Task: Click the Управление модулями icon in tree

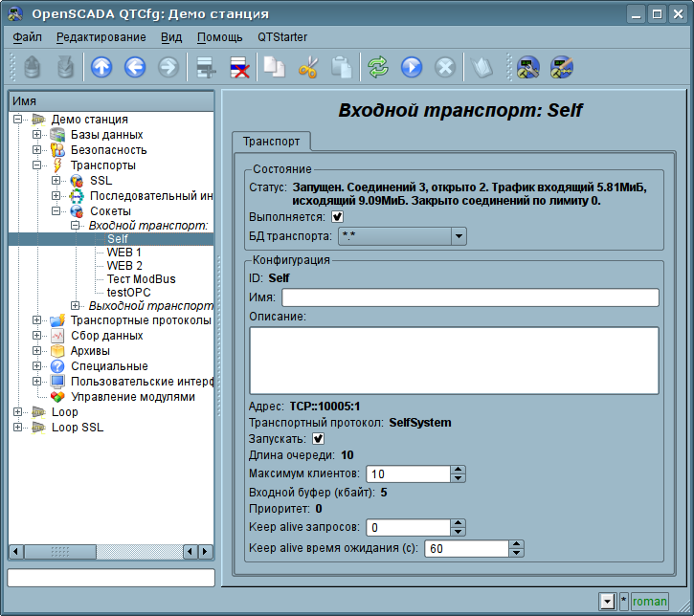Action: pos(57,397)
